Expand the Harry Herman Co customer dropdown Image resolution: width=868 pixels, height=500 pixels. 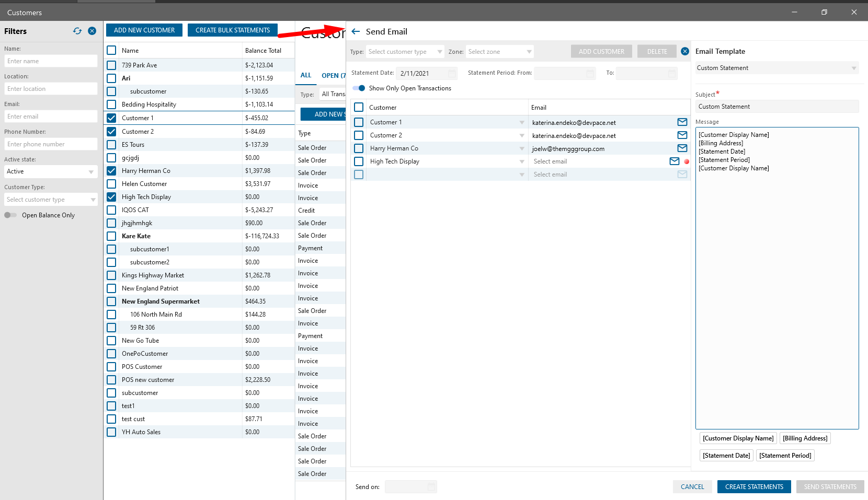tap(522, 148)
